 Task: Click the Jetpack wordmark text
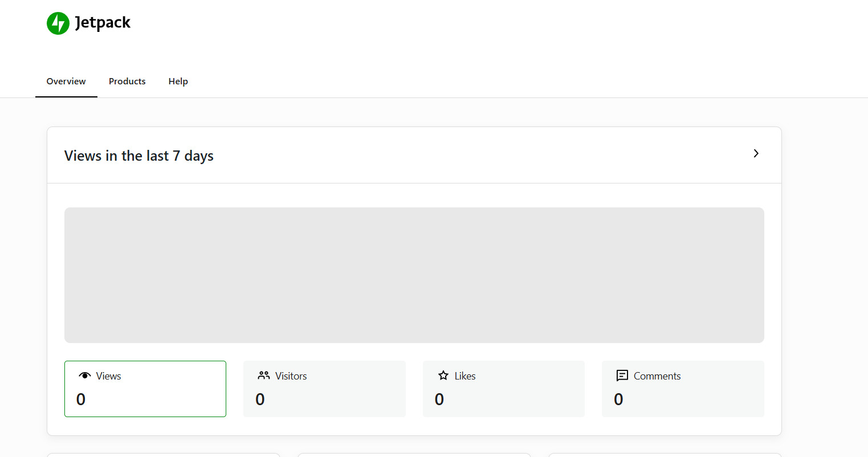pos(103,23)
